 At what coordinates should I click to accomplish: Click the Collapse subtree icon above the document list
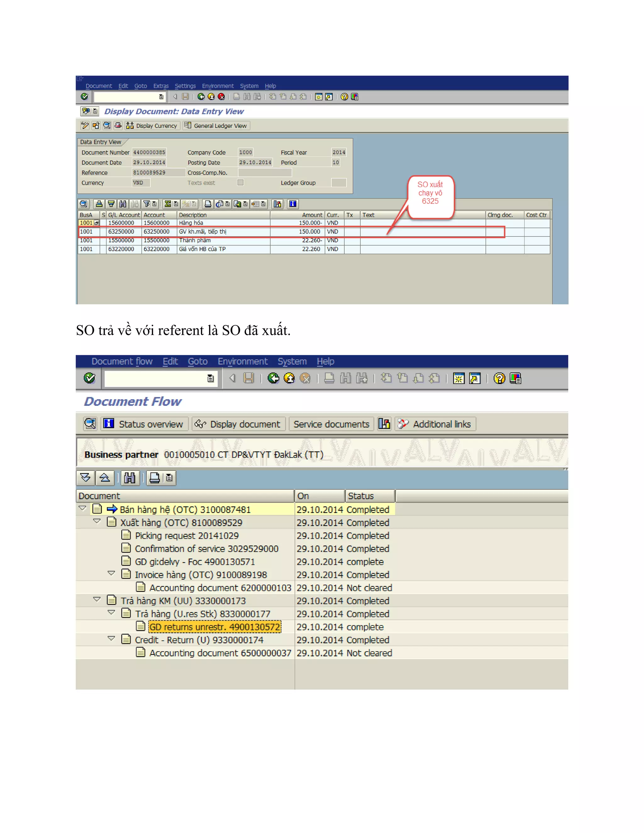[x=105, y=478]
